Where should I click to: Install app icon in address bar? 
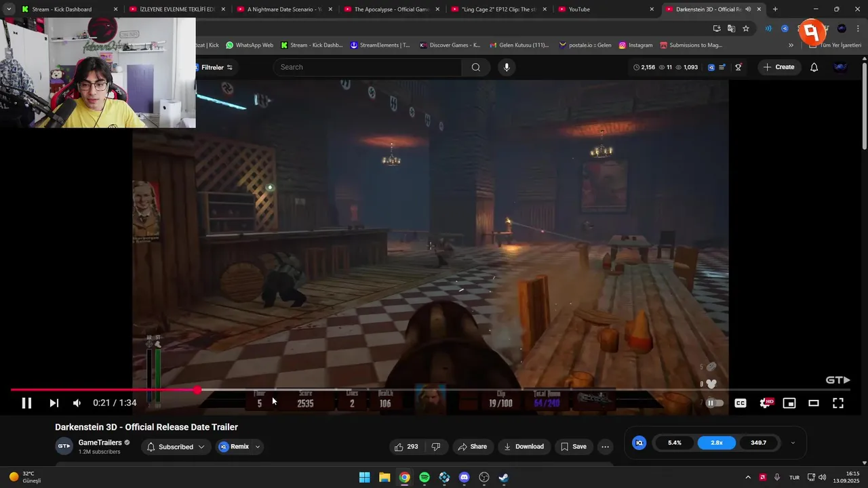point(717,28)
